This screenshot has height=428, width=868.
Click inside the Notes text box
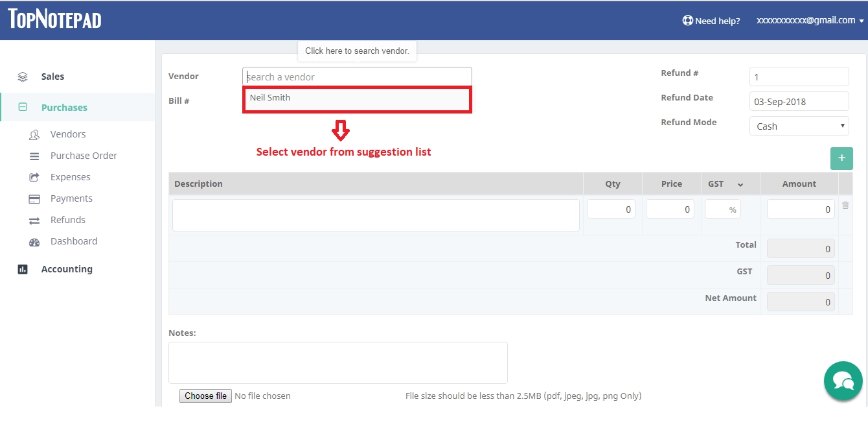[337, 362]
